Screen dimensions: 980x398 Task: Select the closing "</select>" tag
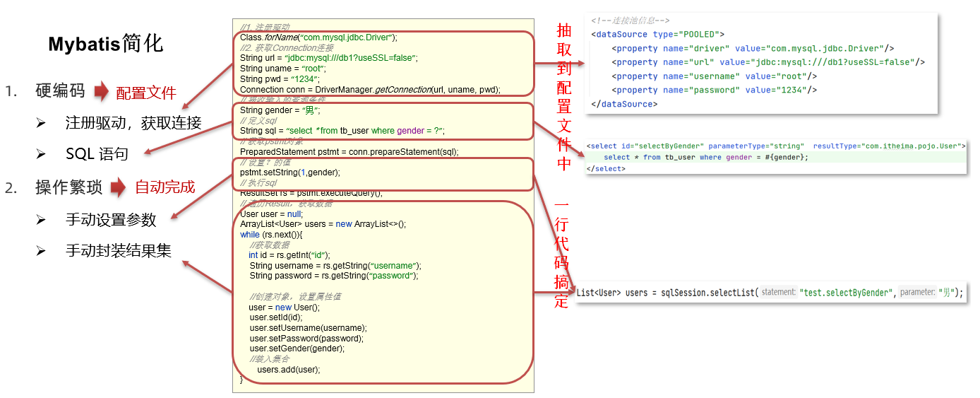[606, 169]
